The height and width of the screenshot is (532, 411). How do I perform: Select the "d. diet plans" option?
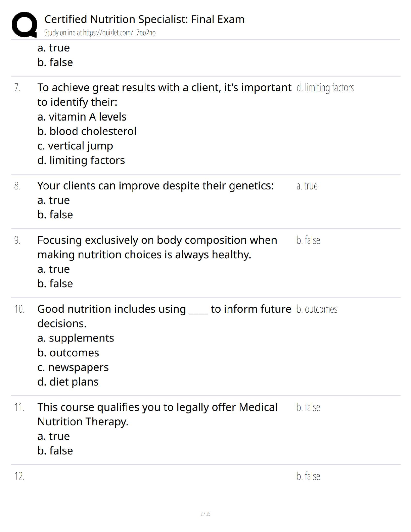click(68, 382)
